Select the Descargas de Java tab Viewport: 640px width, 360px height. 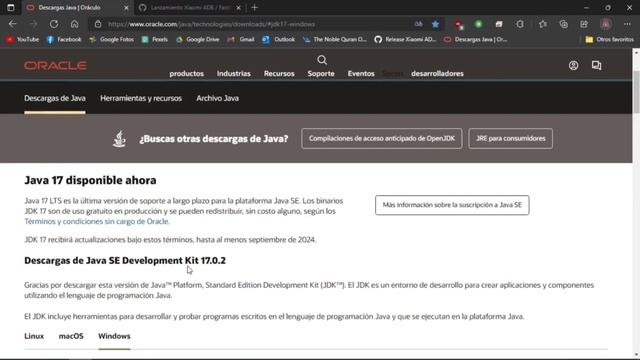click(55, 98)
